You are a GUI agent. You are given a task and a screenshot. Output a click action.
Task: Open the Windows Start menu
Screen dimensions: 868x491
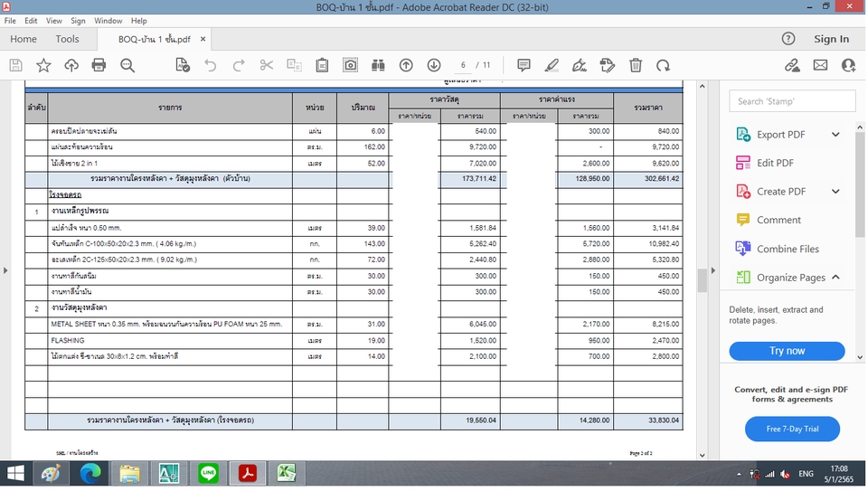coord(15,474)
